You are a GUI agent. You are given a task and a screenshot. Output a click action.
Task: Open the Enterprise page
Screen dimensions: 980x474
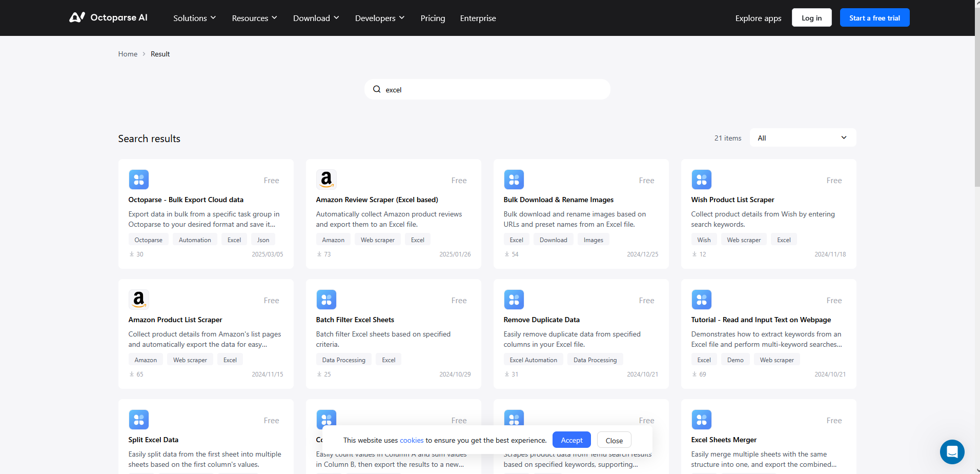(478, 18)
